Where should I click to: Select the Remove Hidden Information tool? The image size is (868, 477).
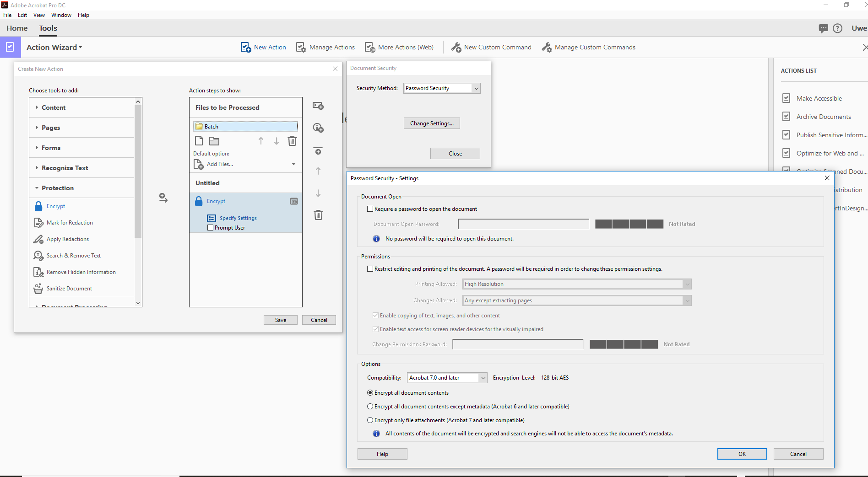pos(75,272)
